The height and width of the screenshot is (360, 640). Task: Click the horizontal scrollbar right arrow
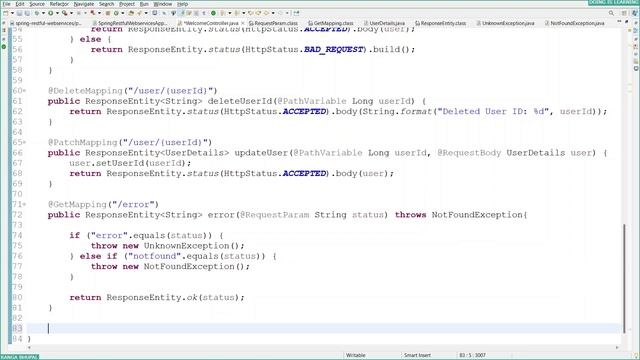point(617,348)
